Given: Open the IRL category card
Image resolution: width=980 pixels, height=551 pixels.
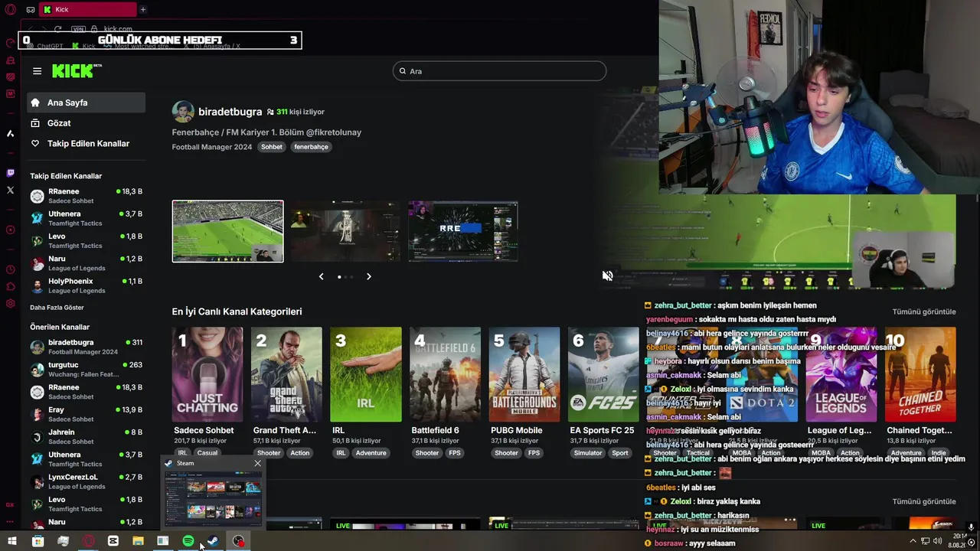Looking at the screenshot, I should [365, 375].
